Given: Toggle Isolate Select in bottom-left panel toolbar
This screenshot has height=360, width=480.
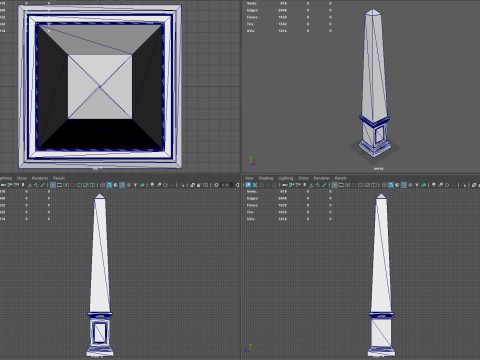Looking at the screenshot, I should click(182, 185).
